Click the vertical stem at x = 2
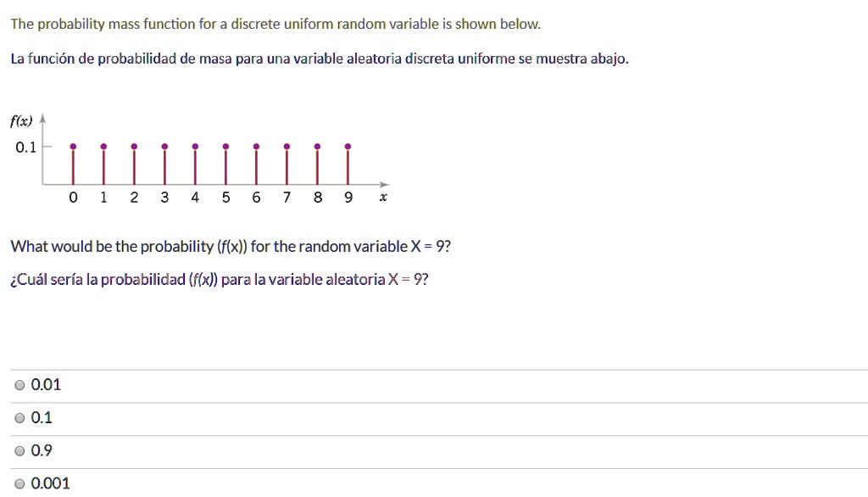This screenshot has width=868, height=497. (134, 166)
